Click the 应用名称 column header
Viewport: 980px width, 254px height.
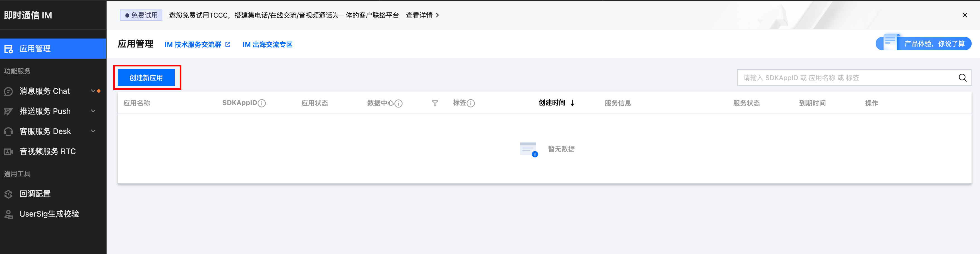point(136,103)
